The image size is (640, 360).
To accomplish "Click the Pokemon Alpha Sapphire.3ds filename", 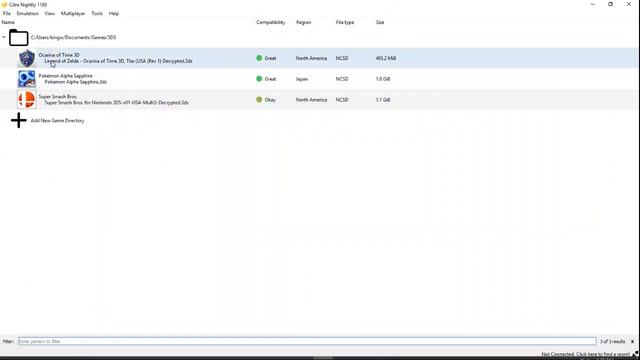I will [x=76, y=82].
